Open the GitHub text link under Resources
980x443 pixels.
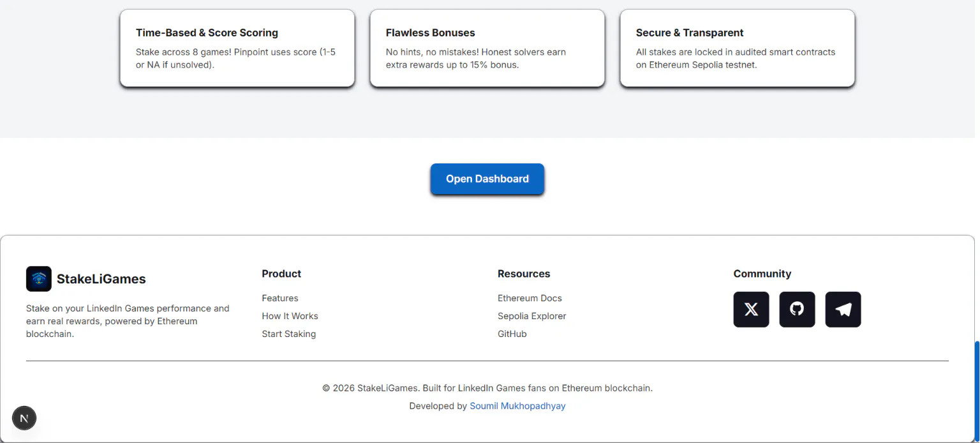tap(512, 334)
